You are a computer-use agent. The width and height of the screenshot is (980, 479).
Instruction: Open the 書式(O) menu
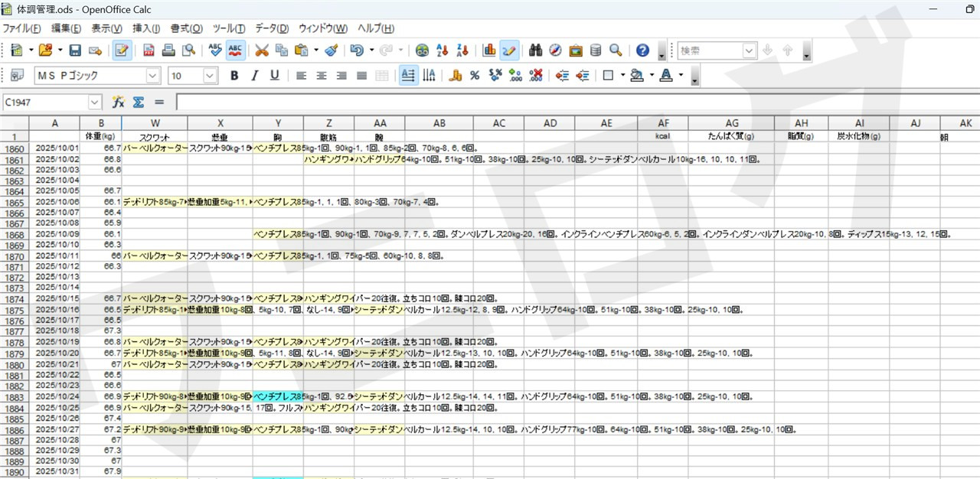coord(186,28)
